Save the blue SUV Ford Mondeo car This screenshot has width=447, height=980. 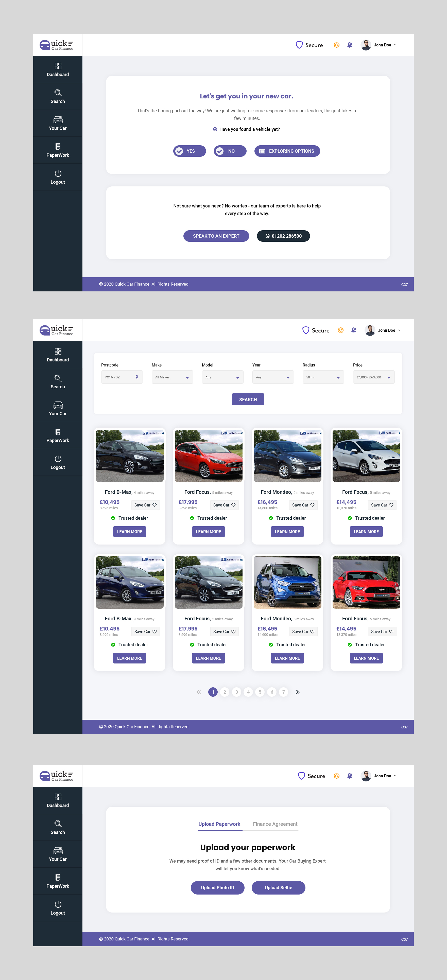(303, 632)
